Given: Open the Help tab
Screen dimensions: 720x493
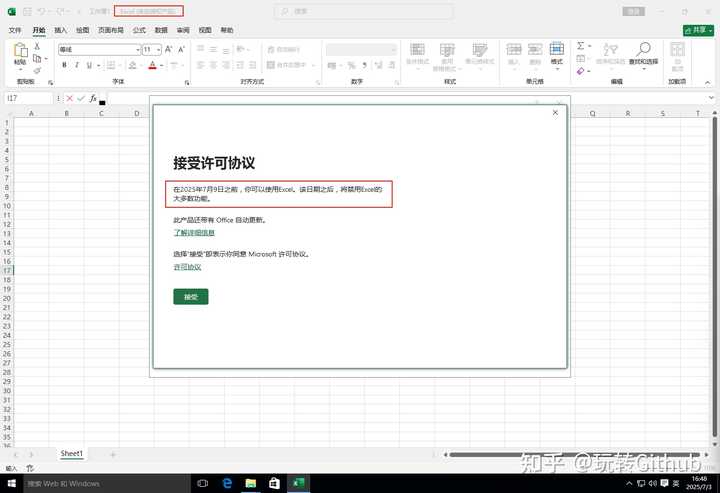Looking at the screenshot, I should click(x=227, y=30).
